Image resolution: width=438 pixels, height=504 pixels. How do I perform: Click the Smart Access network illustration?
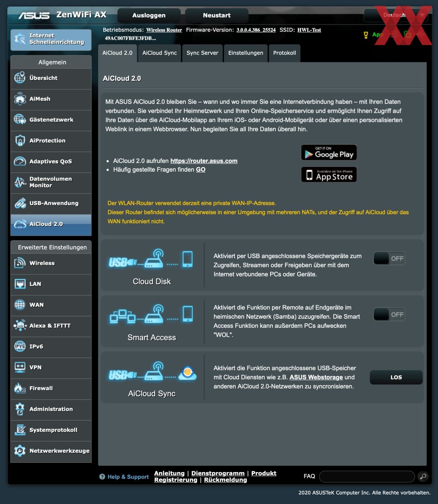(151, 314)
